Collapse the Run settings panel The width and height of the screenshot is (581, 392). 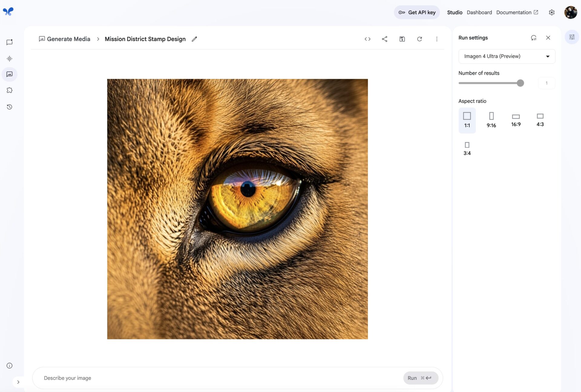pyautogui.click(x=548, y=38)
